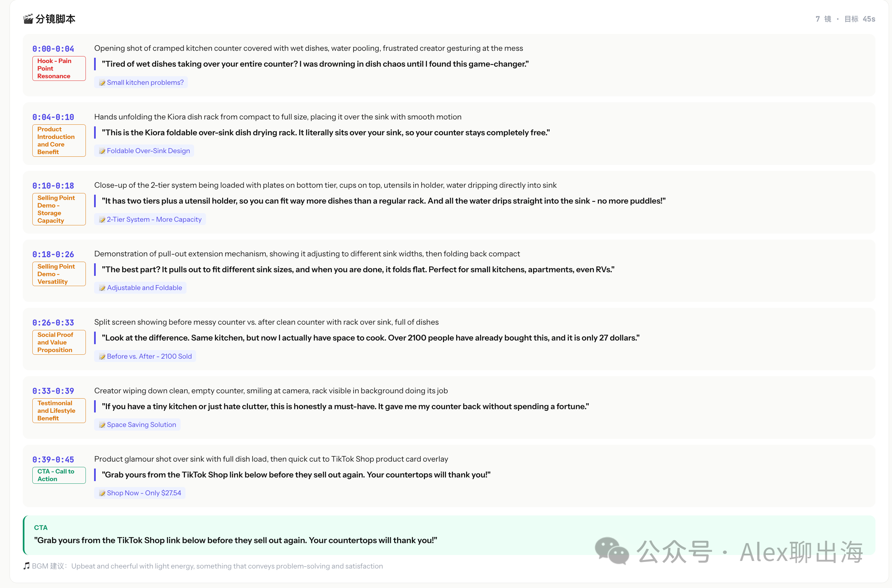The width and height of the screenshot is (892, 588).
Task: Click the 0:18-0:26 timestamp
Action: click(x=53, y=254)
